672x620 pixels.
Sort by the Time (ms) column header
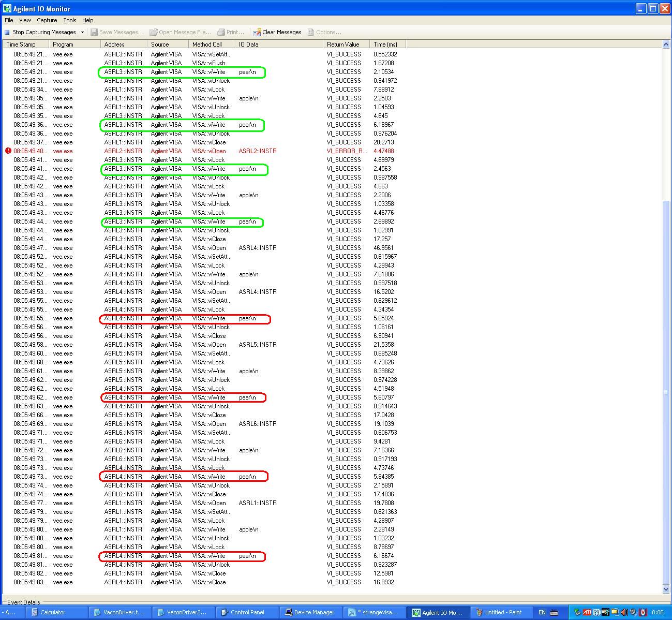pyautogui.click(x=385, y=45)
